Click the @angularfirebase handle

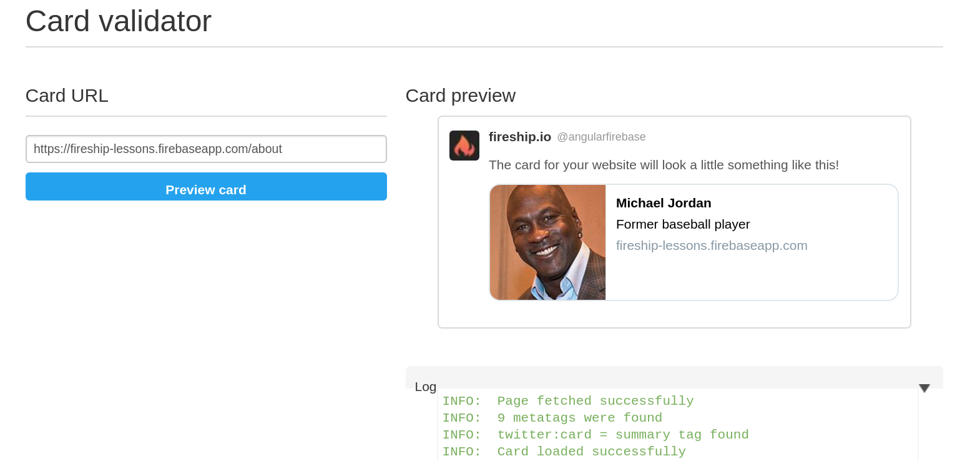600,137
